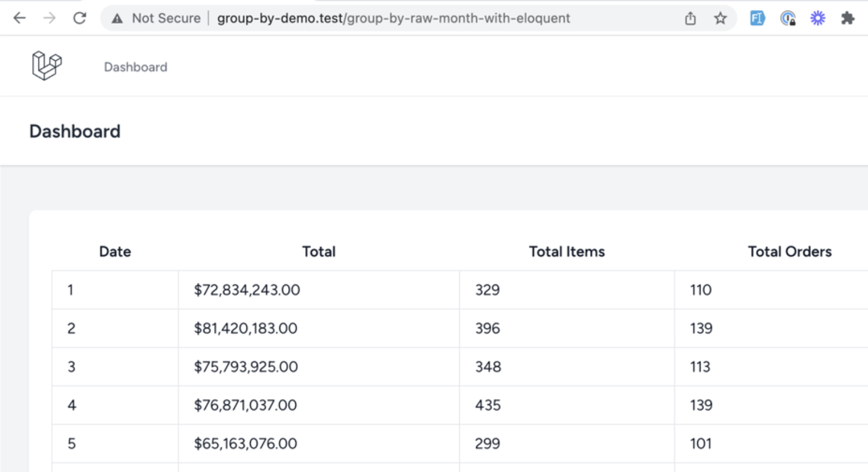Click the URL in the address bar
Screen dimensions: 868x472
393,18
